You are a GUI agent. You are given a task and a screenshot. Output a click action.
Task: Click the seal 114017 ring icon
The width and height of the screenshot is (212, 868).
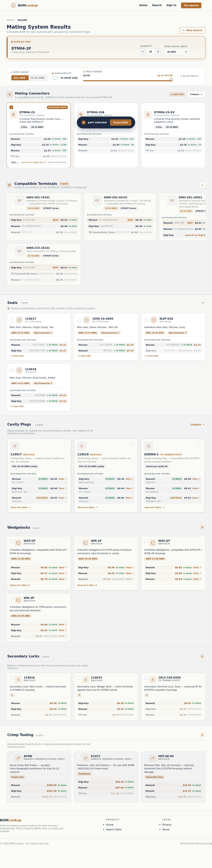(19, 320)
